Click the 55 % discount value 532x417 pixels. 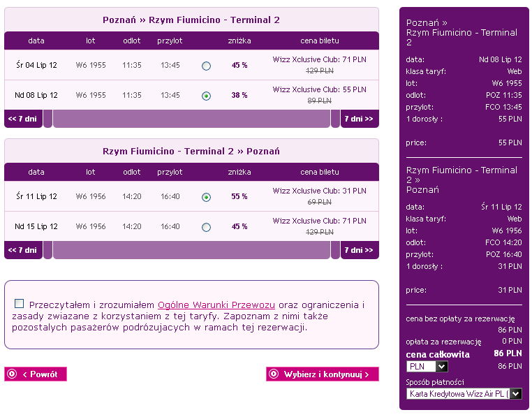[239, 196]
